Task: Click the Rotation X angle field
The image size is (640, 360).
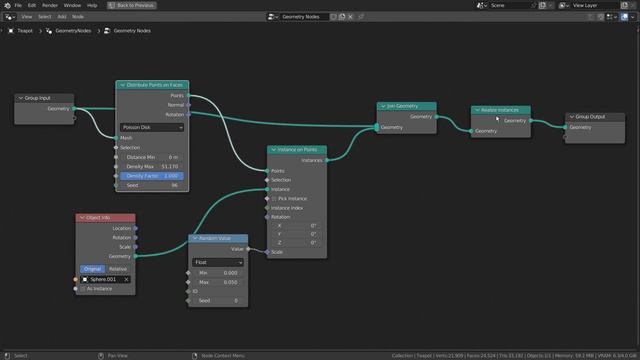Action: tap(297, 226)
